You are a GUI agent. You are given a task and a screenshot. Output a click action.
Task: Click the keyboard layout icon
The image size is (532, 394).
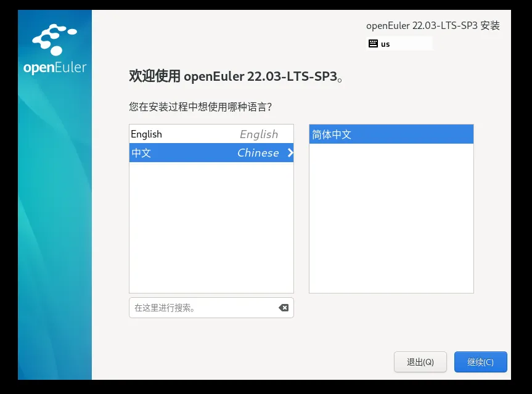point(373,43)
